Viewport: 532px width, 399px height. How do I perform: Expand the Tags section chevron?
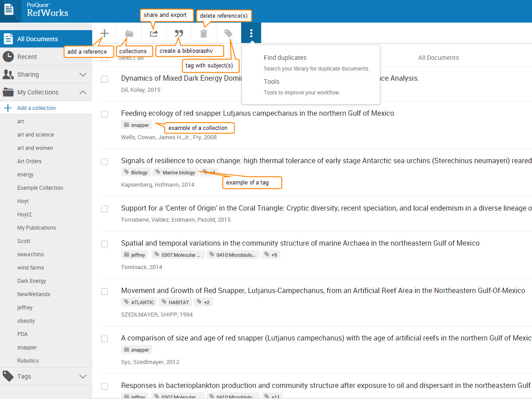tap(83, 376)
